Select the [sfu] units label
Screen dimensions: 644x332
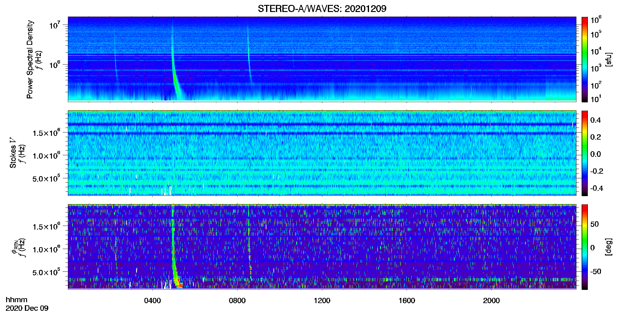pos(609,59)
